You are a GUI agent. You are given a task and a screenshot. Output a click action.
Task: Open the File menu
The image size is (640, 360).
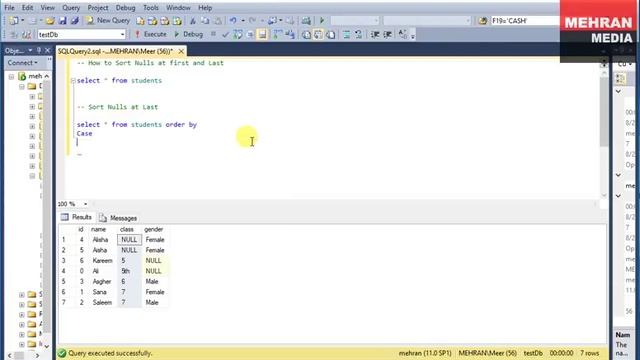(x=9, y=7)
